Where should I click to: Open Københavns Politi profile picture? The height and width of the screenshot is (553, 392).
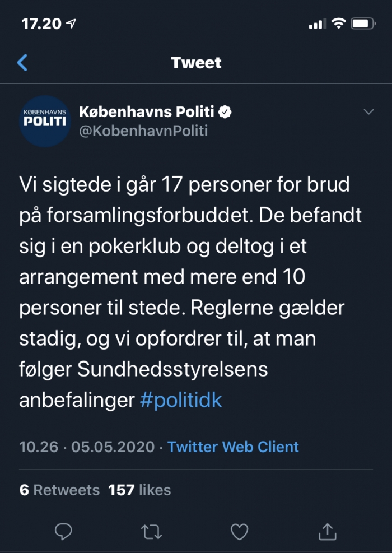(45, 121)
